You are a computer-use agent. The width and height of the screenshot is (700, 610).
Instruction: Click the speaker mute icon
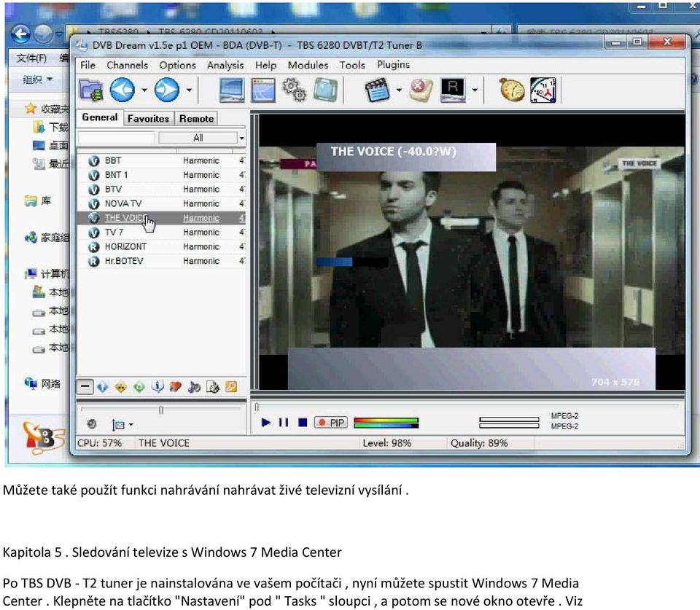92,424
